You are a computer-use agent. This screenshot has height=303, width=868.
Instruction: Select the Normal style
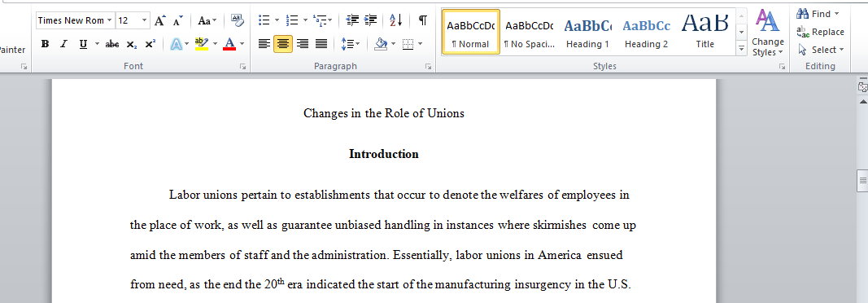tap(471, 32)
